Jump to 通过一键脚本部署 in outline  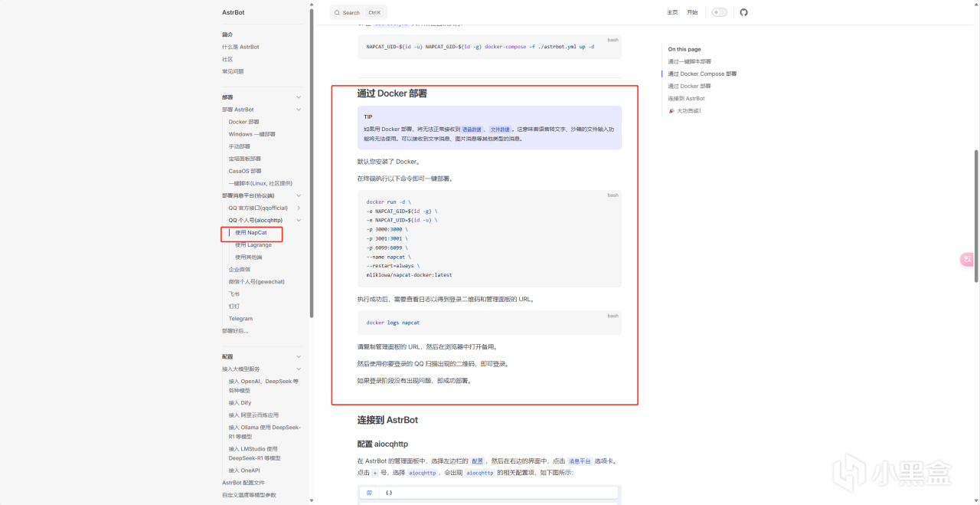point(689,61)
